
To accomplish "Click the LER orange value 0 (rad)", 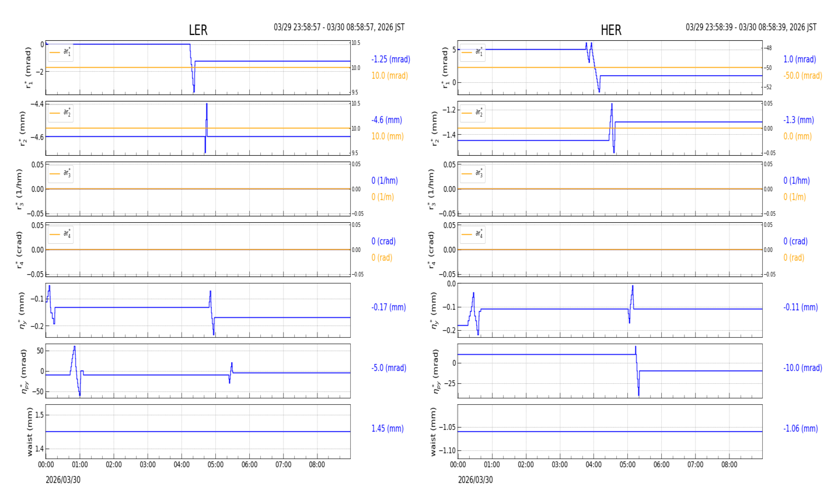I will [382, 258].
